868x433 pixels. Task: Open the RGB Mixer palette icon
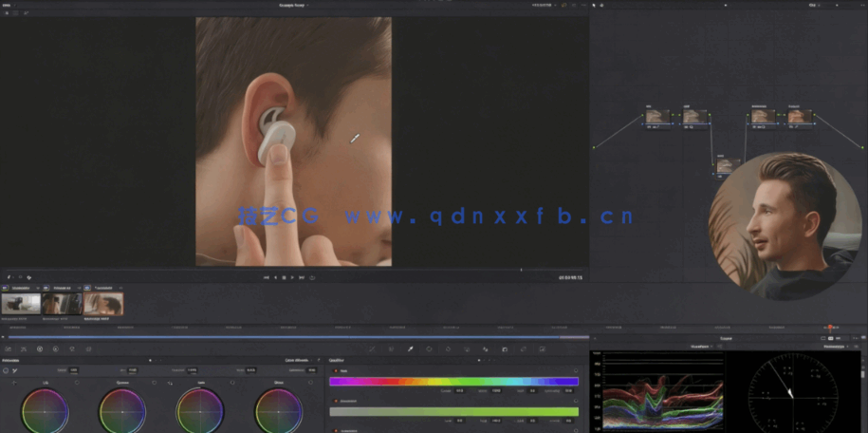pyautogui.click(x=72, y=349)
